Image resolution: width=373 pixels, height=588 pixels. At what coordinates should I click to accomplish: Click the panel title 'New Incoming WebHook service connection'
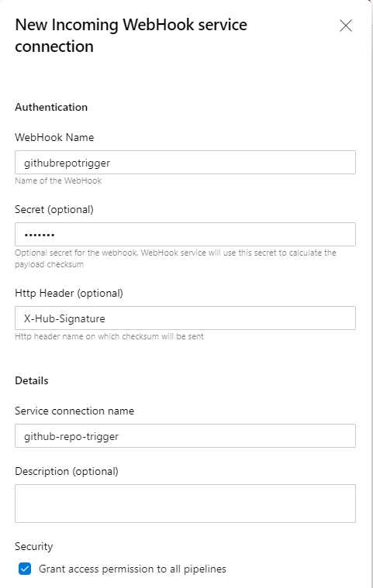pos(131,36)
